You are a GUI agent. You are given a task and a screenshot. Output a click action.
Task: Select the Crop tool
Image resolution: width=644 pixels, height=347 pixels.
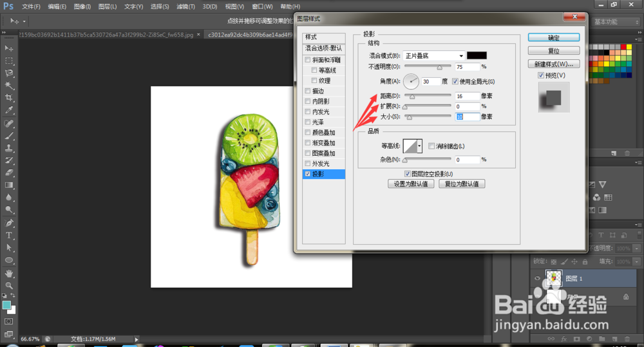point(8,98)
